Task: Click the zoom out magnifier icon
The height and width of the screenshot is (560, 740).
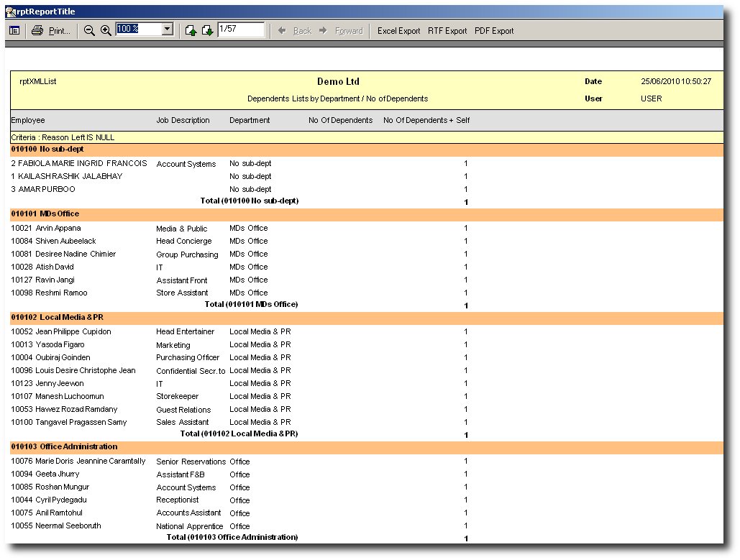Action: tap(89, 30)
